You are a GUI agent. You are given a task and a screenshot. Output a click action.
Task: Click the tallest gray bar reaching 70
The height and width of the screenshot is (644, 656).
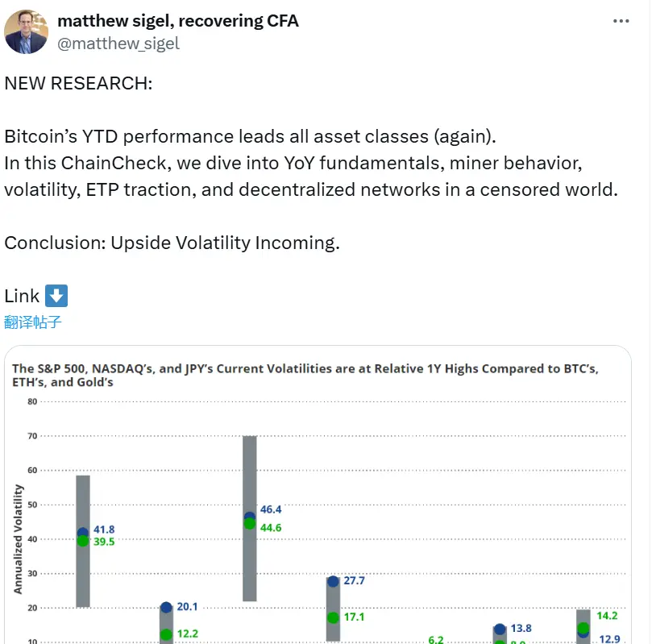click(x=248, y=520)
